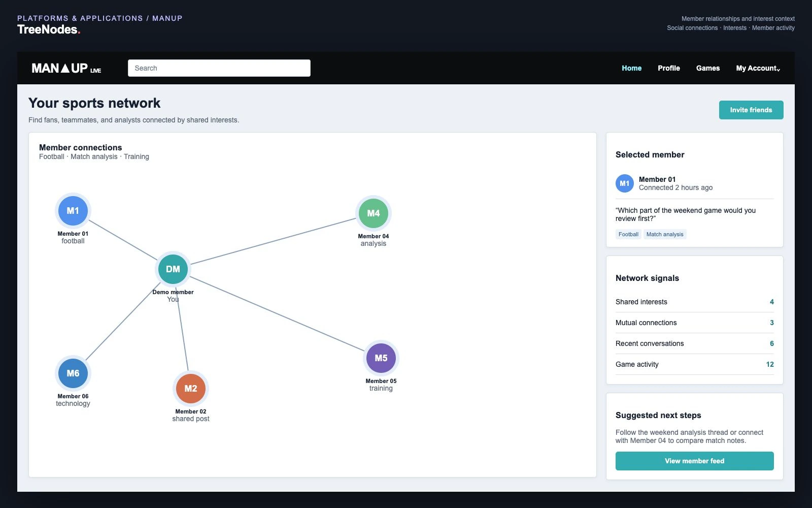Click the 'Your sports network' heading
Viewport: 812px width, 508px height.
click(x=94, y=103)
